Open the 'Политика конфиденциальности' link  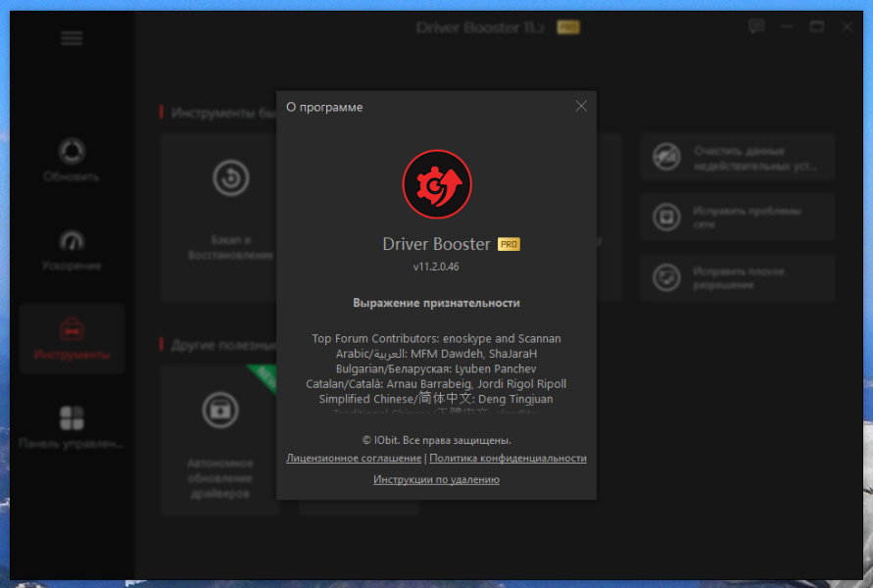pos(508,459)
